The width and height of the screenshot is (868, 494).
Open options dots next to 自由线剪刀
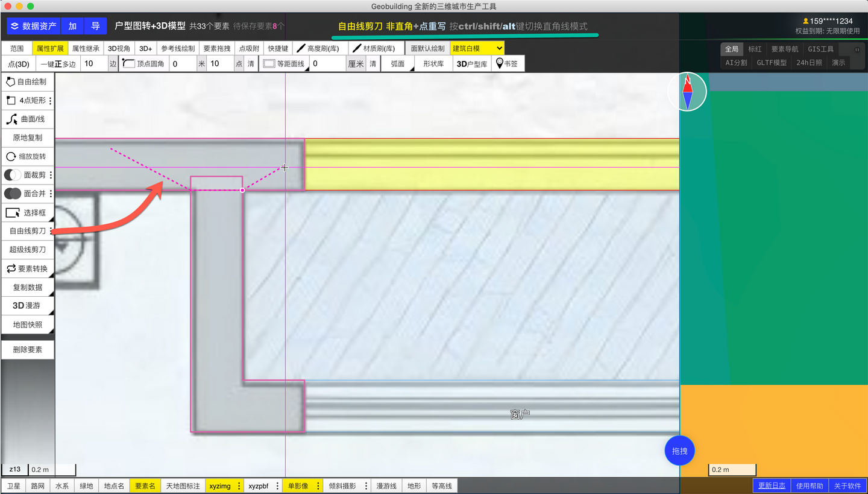pyautogui.click(x=51, y=231)
